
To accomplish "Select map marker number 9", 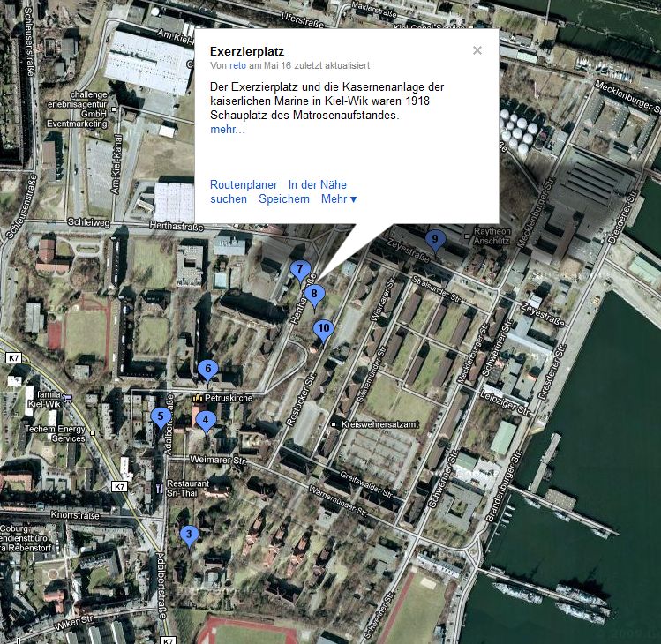I will click(x=435, y=241).
